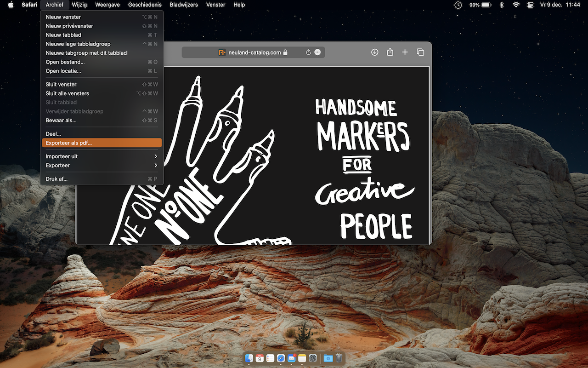Click the neuland-catalog.com address field

[x=253, y=52]
